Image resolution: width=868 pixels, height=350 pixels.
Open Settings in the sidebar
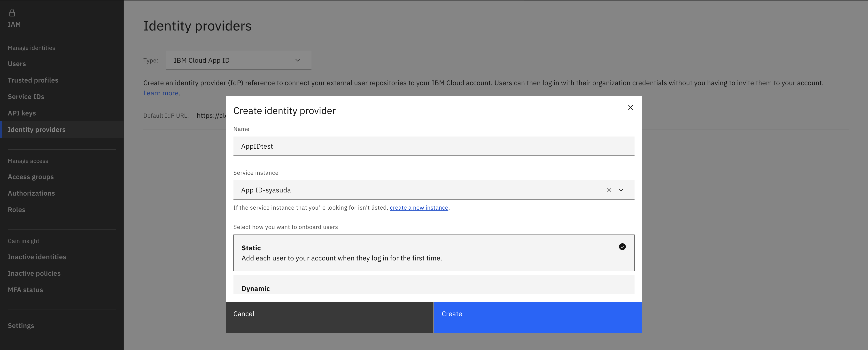(21, 326)
